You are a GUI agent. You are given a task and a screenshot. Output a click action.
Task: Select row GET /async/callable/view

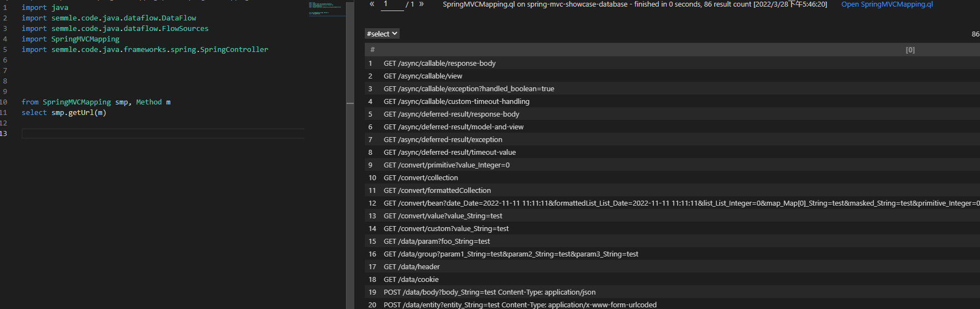(672, 76)
